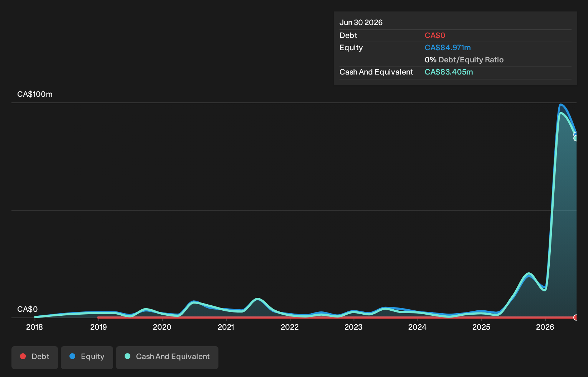The height and width of the screenshot is (377, 588).
Task: Click the 2023 x-axis label
Action: pos(353,327)
